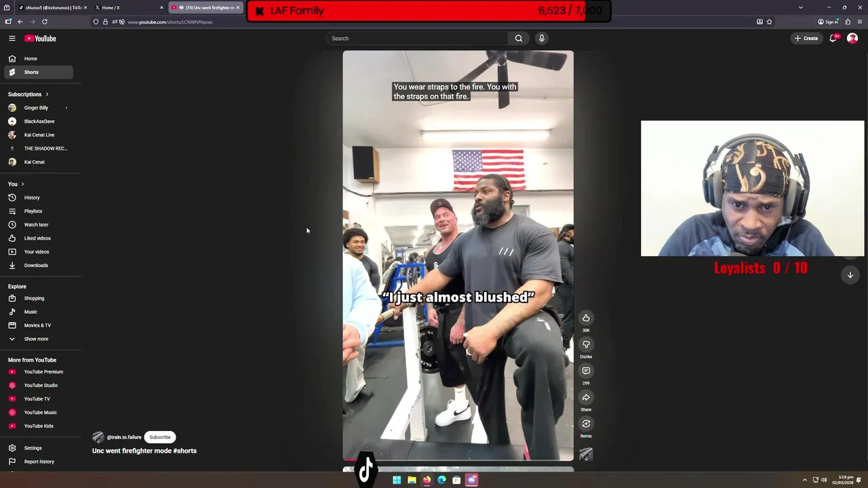Subscribe to @train.to.failure

[160, 437]
